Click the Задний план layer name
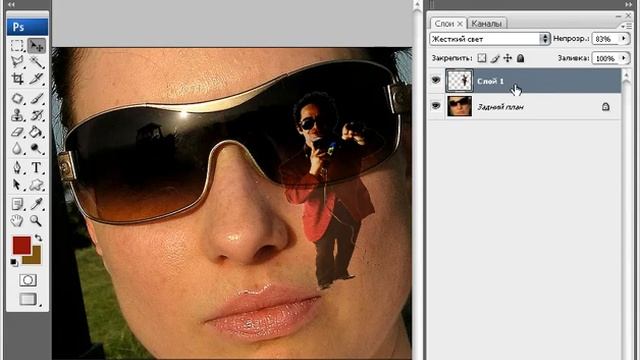Screen dimensions: 640x360 coord(500,107)
